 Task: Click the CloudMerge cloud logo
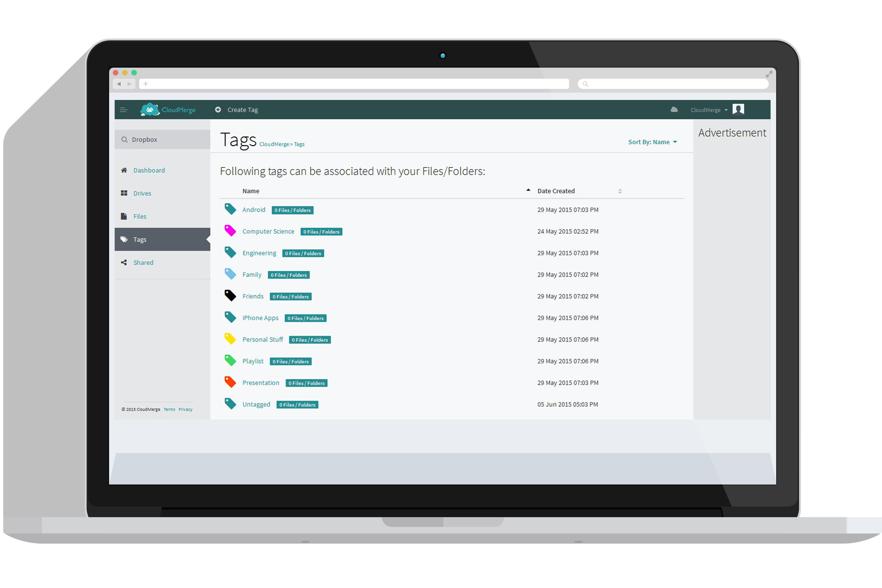(x=150, y=109)
